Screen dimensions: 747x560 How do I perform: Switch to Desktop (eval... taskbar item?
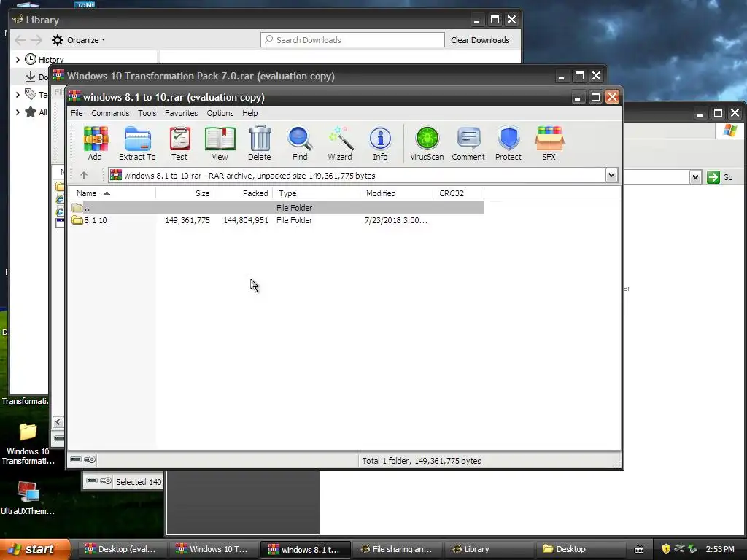click(121, 549)
